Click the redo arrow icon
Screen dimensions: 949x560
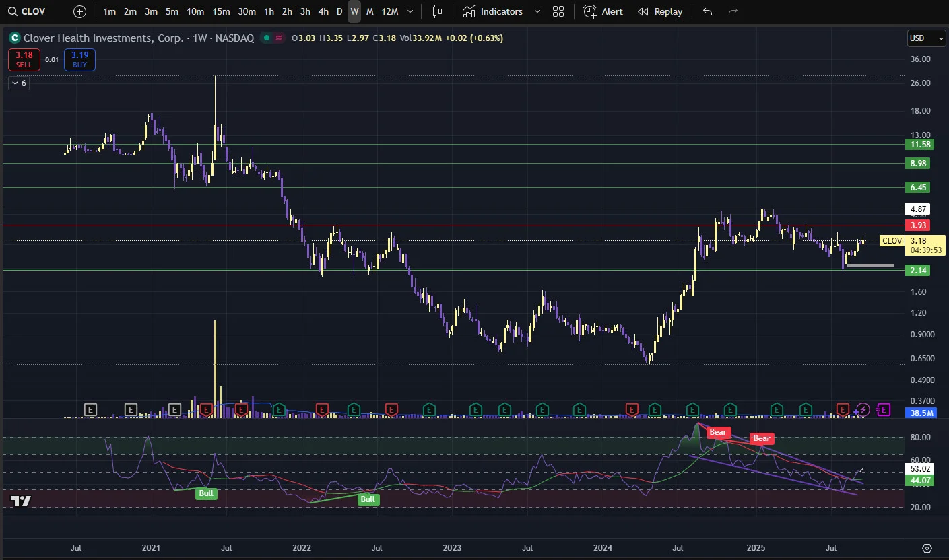pos(733,11)
